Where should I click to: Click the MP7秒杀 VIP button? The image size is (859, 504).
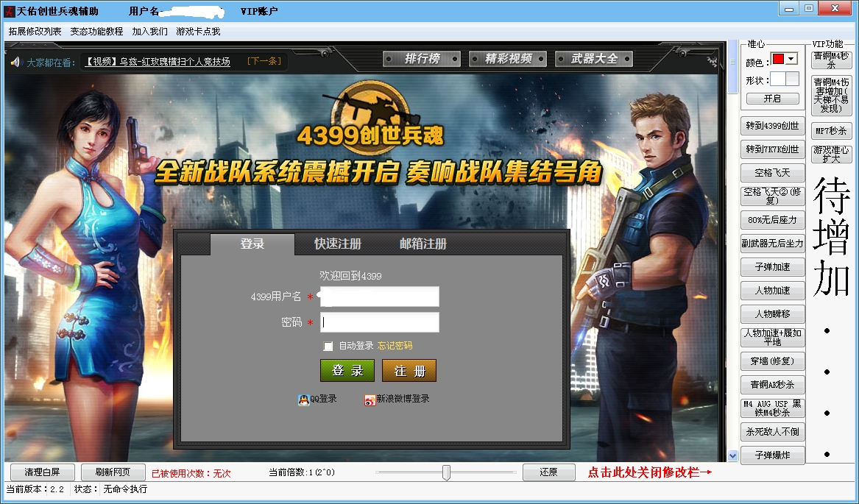pyautogui.click(x=831, y=131)
